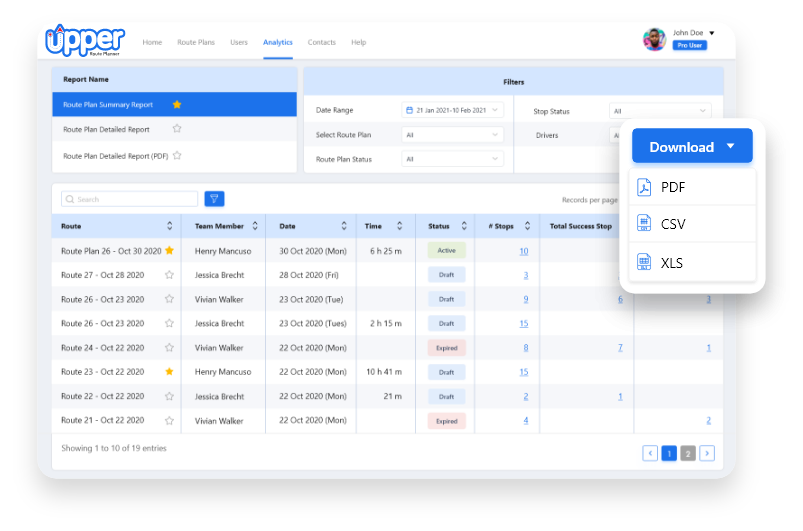Toggle star on Route 23 - Oct 22 2020
This screenshot has width=803, height=531.
[170, 372]
